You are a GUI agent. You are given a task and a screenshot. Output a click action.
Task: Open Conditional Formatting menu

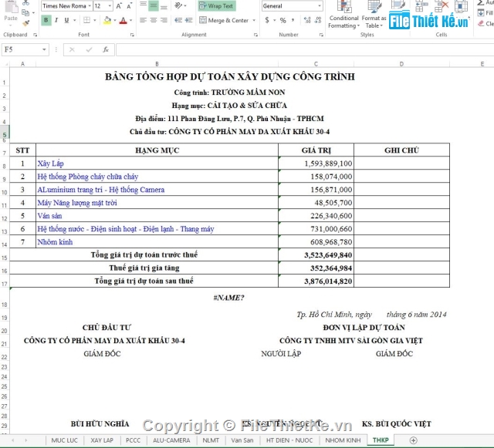tap(343, 15)
